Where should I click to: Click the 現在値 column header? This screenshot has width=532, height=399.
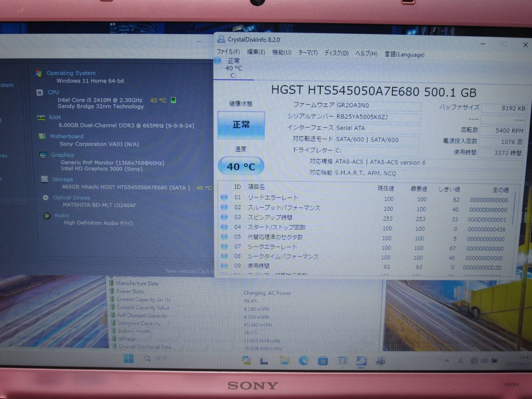click(x=386, y=188)
